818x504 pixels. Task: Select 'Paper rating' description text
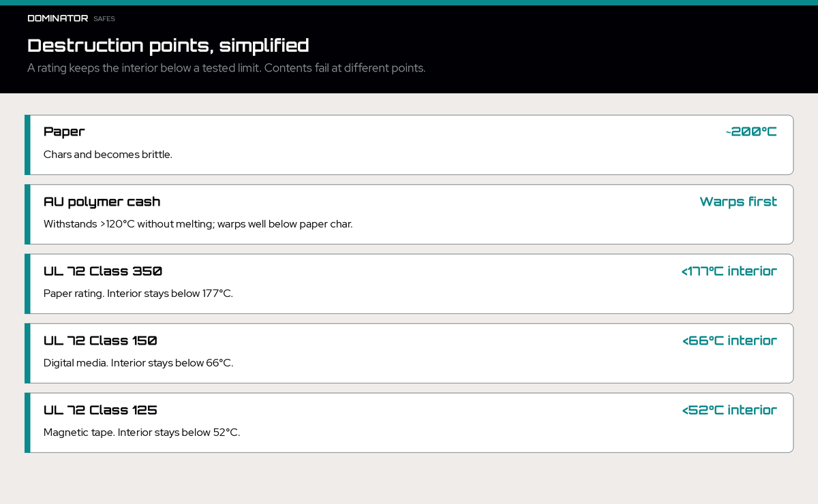(138, 294)
